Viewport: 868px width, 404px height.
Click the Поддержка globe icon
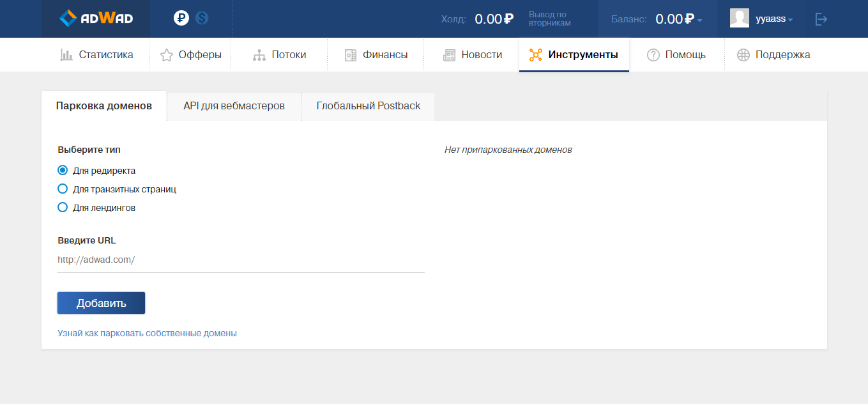pos(743,55)
